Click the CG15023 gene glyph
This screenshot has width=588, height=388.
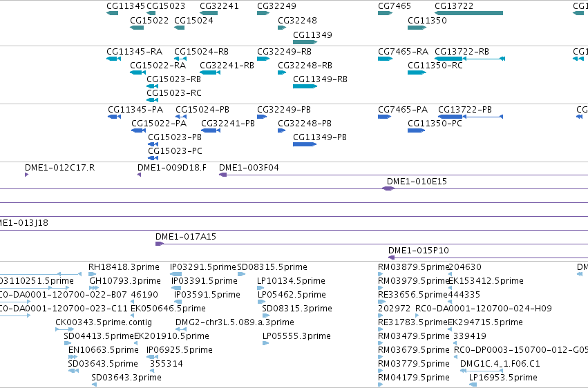click(151, 13)
